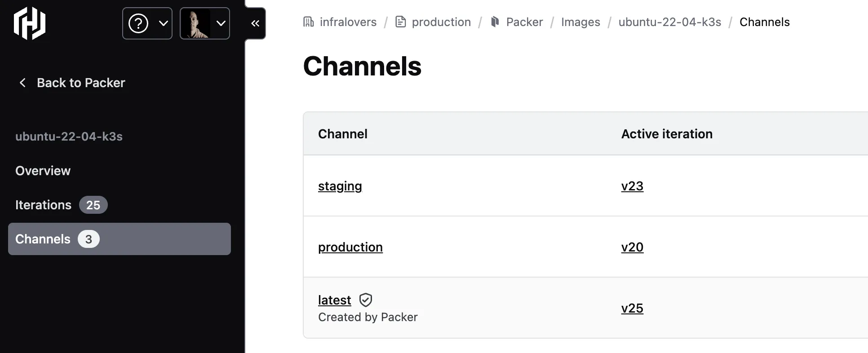Screen dimensions: 868x353
Task: Open ubuntu-22-04-k3s breadcrumb link
Action: [670, 22]
